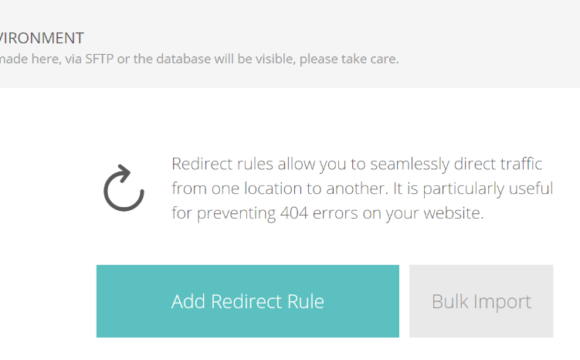The width and height of the screenshot is (580, 360).
Task: Click the word 'website' ending the description
Action: click(x=453, y=213)
